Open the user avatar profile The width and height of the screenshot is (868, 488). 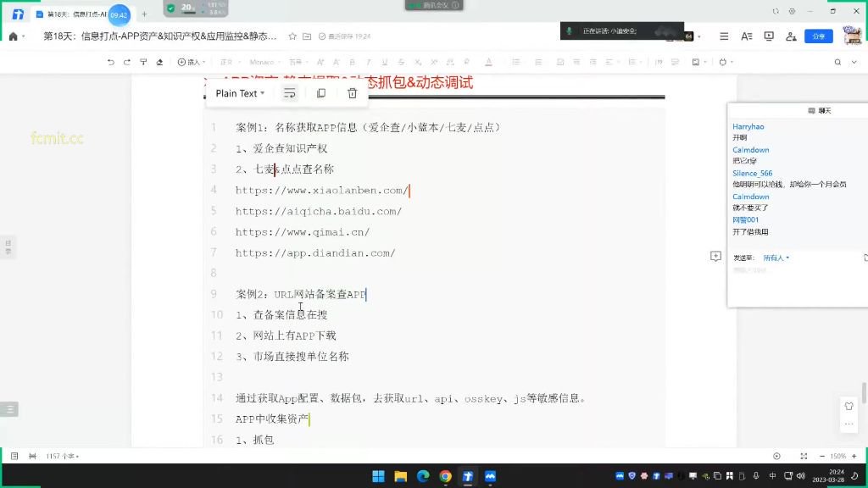(853, 36)
